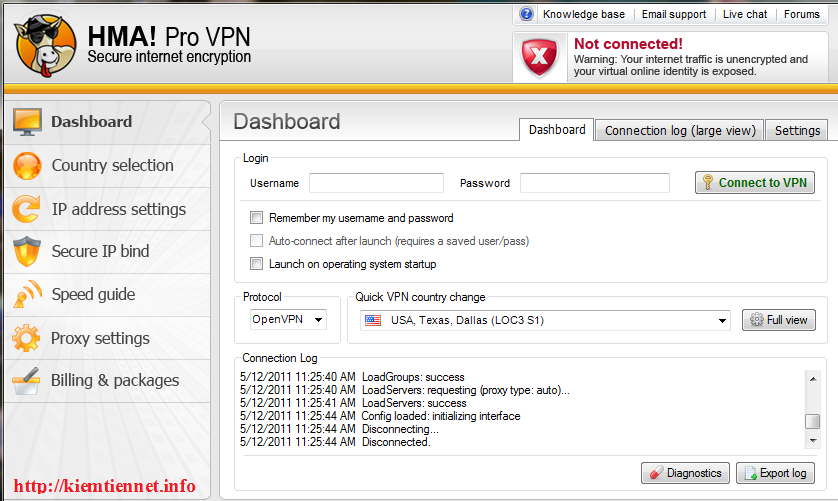Click the gear icon on Full view button
The width and height of the screenshot is (838, 501).
click(x=757, y=320)
